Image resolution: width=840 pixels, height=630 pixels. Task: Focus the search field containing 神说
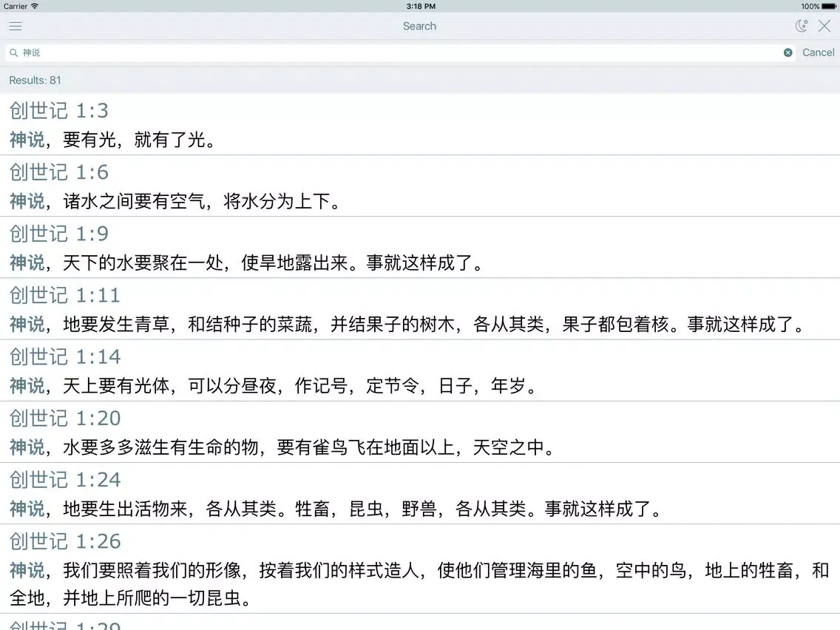[400, 52]
